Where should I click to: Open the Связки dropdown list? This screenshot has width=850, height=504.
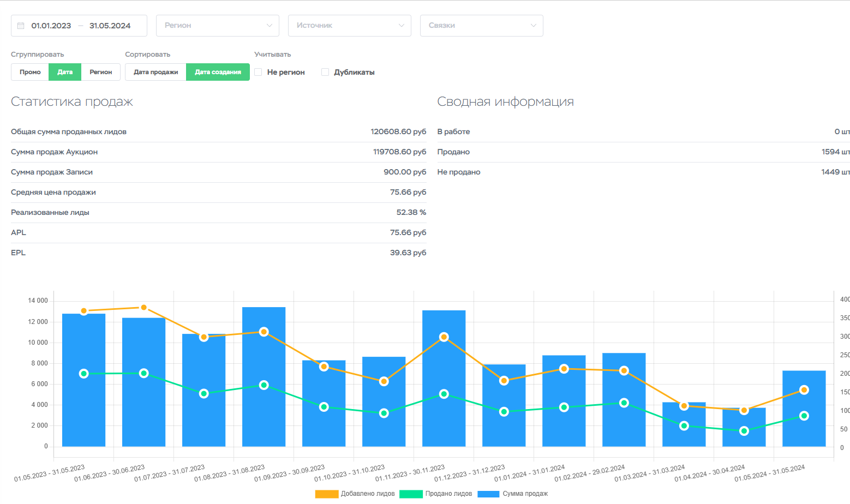482,26
